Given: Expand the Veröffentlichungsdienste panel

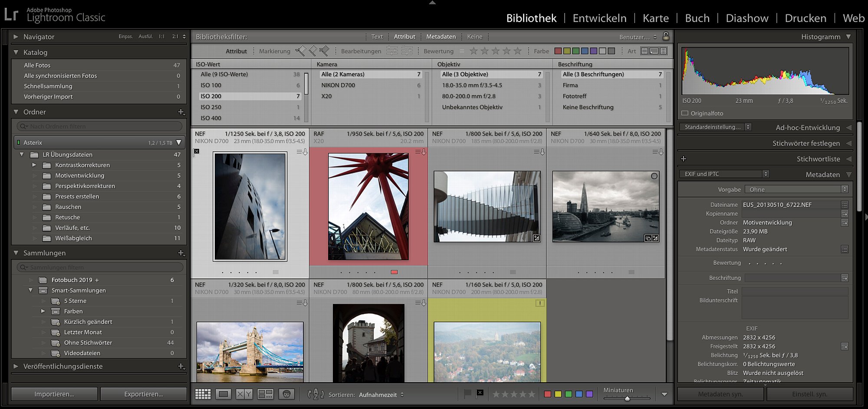Looking at the screenshot, I should click(16, 366).
